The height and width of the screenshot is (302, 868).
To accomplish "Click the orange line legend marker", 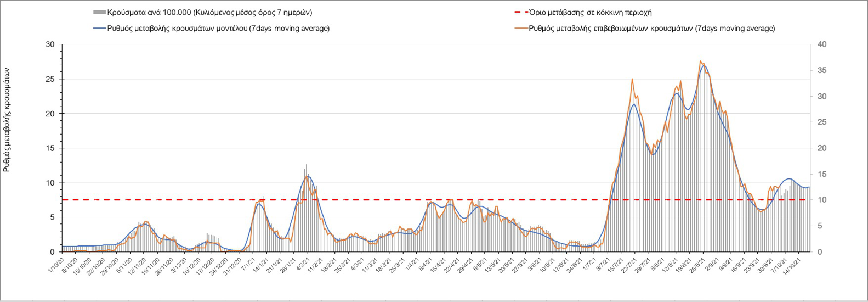I will [x=519, y=28].
